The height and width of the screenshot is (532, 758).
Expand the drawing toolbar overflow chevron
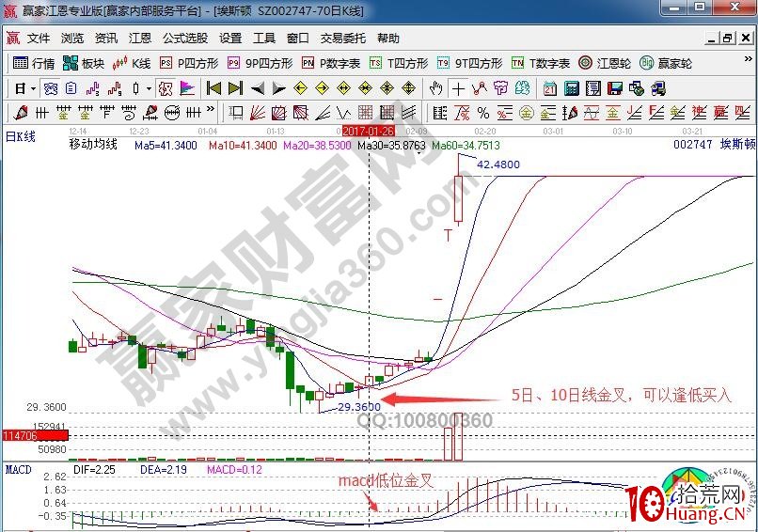211,109
